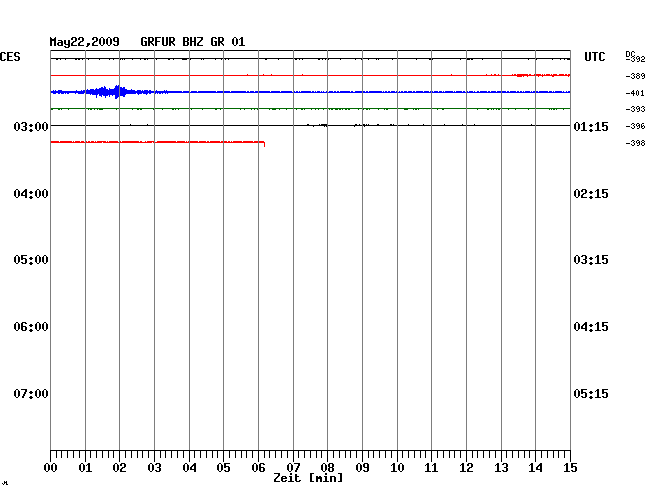Viewport: 650px width, 494px height.
Task: Click the 00 minute axis label
Action: (x=51, y=468)
